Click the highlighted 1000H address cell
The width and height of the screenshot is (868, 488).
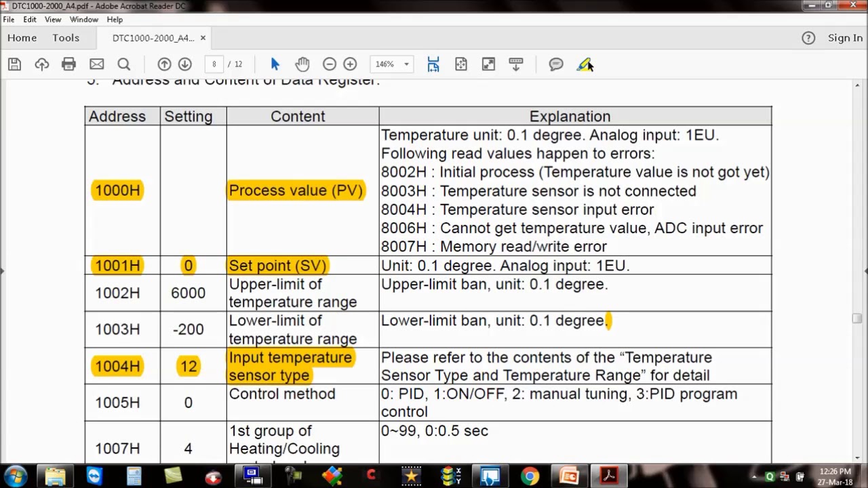point(117,190)
